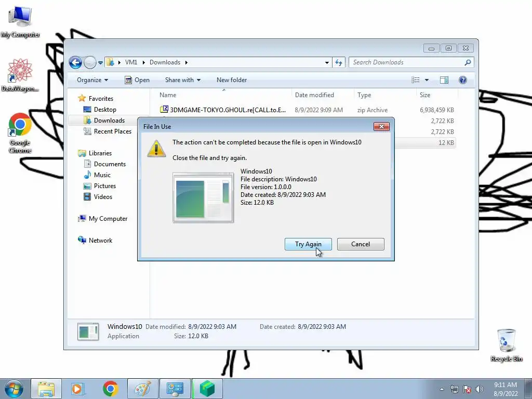Select Network in navigation pane
The width and height of the screenshot is (532, 399).
point(100,241)
